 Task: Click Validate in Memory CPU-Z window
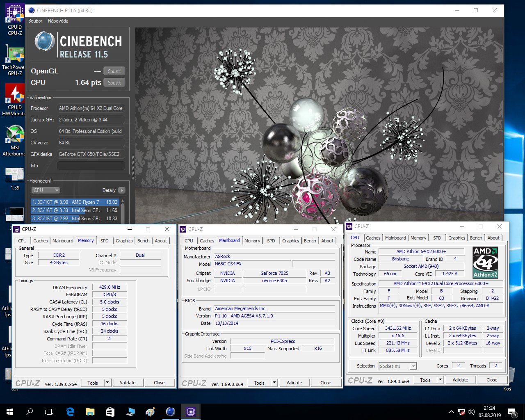pos(128,383)
